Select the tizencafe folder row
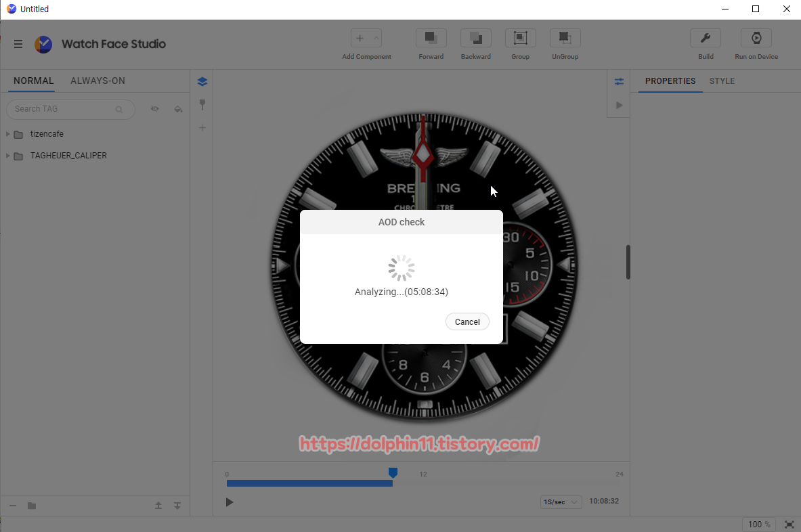 [95, 134]
